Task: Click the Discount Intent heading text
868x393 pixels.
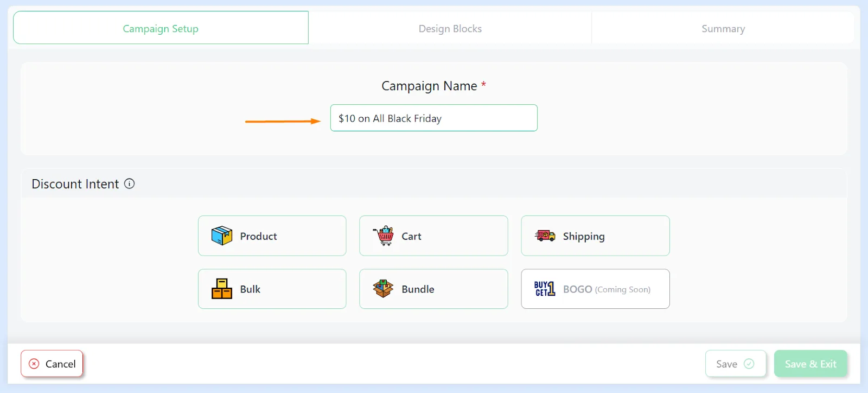Action: pyautogui.click(x=75, y=184)
